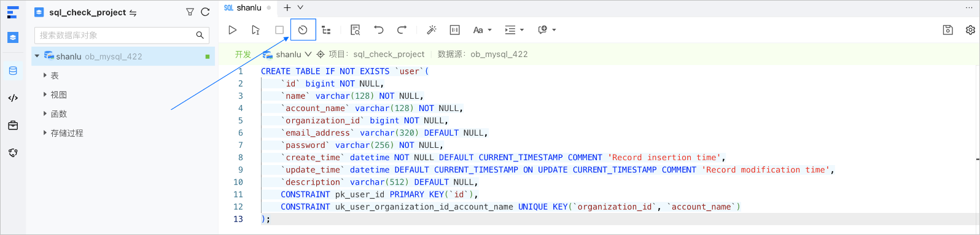The image size is (980, 235).
Task: Open the shanlu database switch dropdown
Action: (287, 54)
